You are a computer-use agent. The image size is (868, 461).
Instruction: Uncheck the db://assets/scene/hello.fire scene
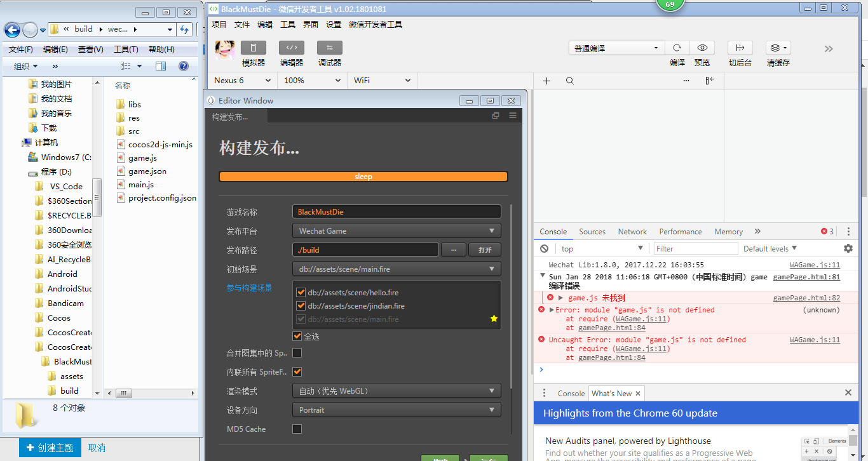301,293
